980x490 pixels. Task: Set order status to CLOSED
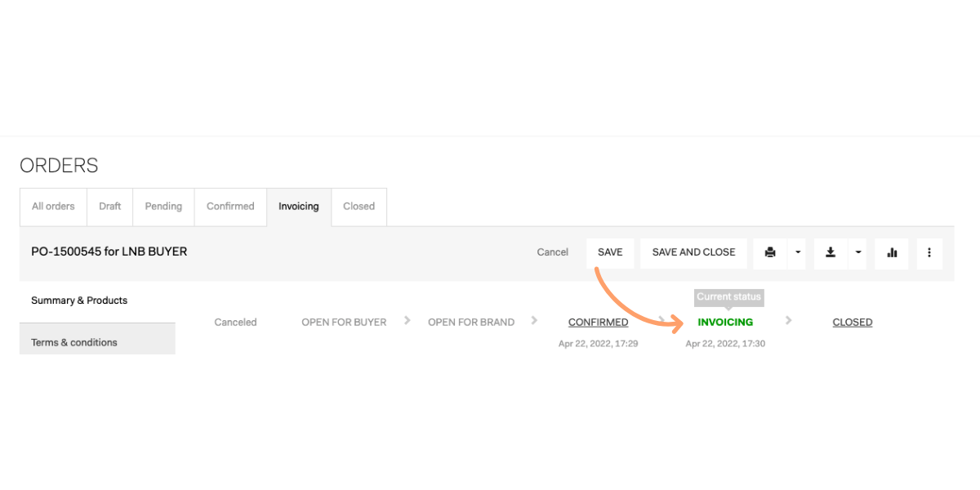(x=852, y=323)
